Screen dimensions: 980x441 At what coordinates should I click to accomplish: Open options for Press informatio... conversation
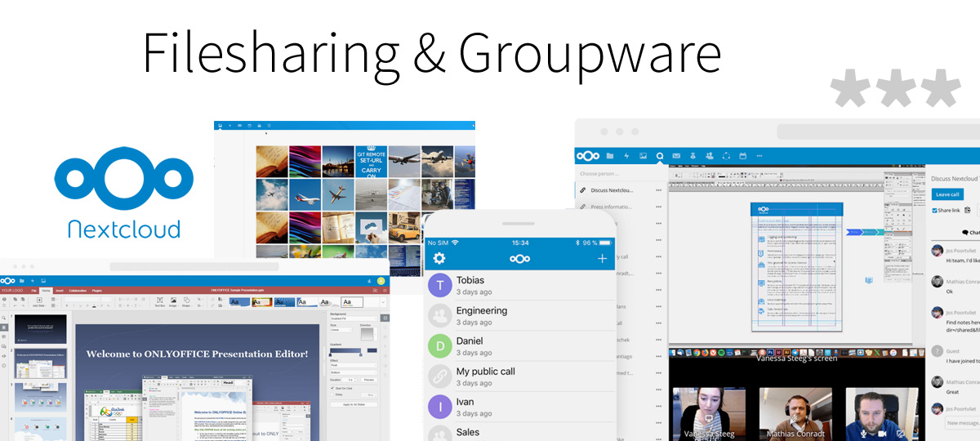(x=658, y=207)
